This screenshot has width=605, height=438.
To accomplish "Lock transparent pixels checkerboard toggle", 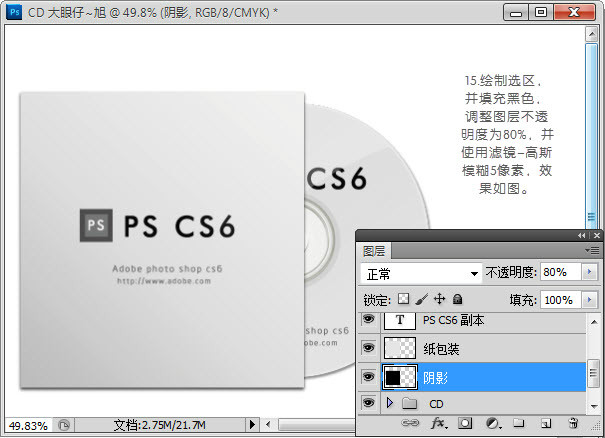I will click(x=403, y=299).
